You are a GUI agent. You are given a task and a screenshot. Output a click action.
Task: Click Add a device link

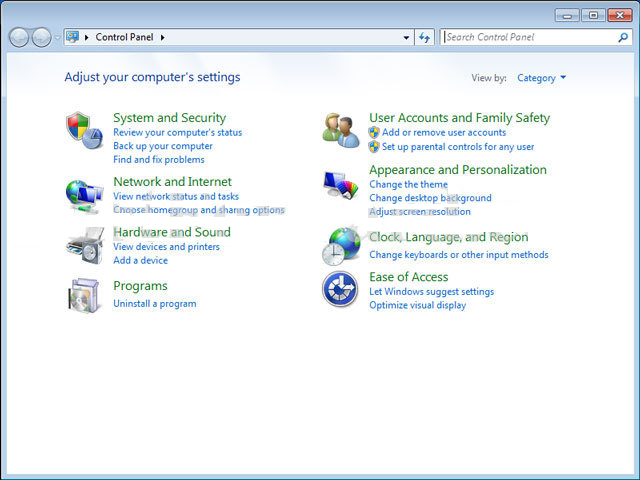(x=140, y=260)
